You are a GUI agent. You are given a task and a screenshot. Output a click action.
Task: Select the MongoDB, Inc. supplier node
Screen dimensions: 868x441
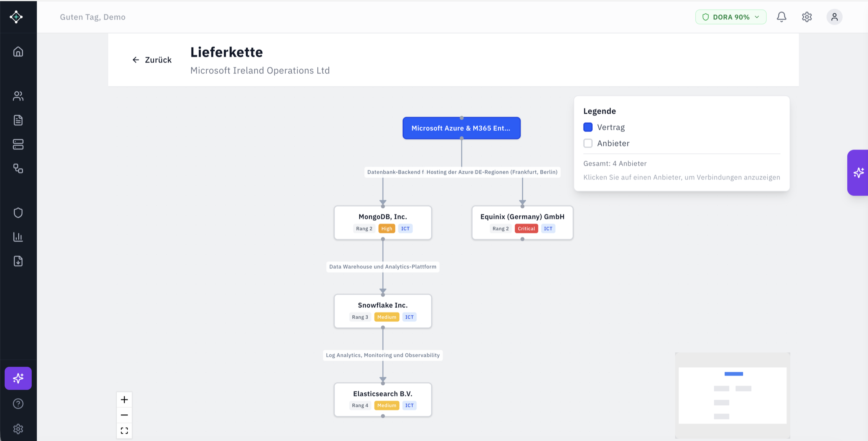(383, 223)
